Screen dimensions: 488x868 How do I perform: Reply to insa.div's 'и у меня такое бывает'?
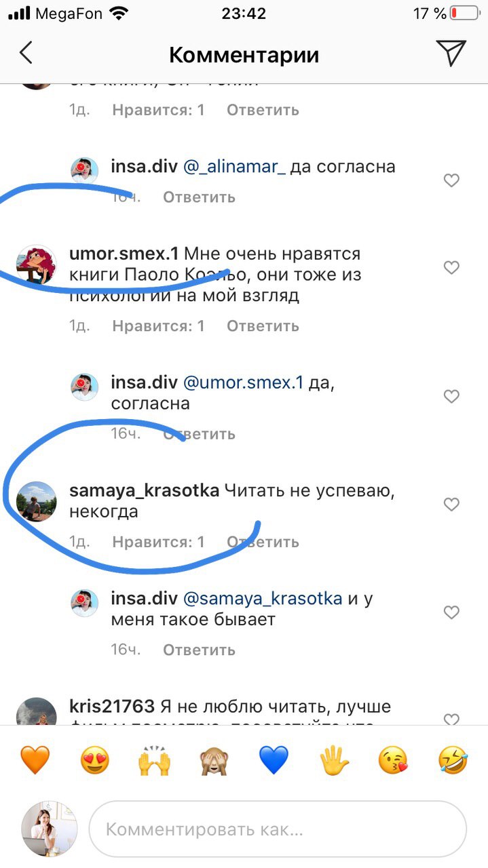coord(199,650)
